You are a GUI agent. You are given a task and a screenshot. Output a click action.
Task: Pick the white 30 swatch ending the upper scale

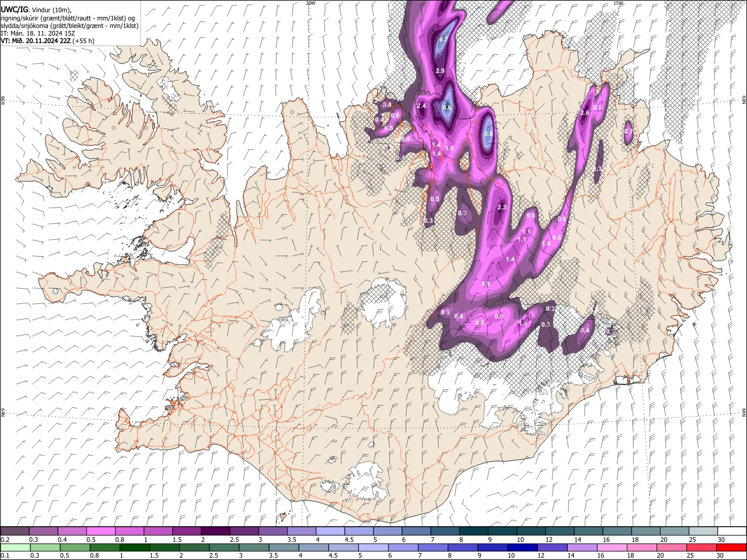732,531
